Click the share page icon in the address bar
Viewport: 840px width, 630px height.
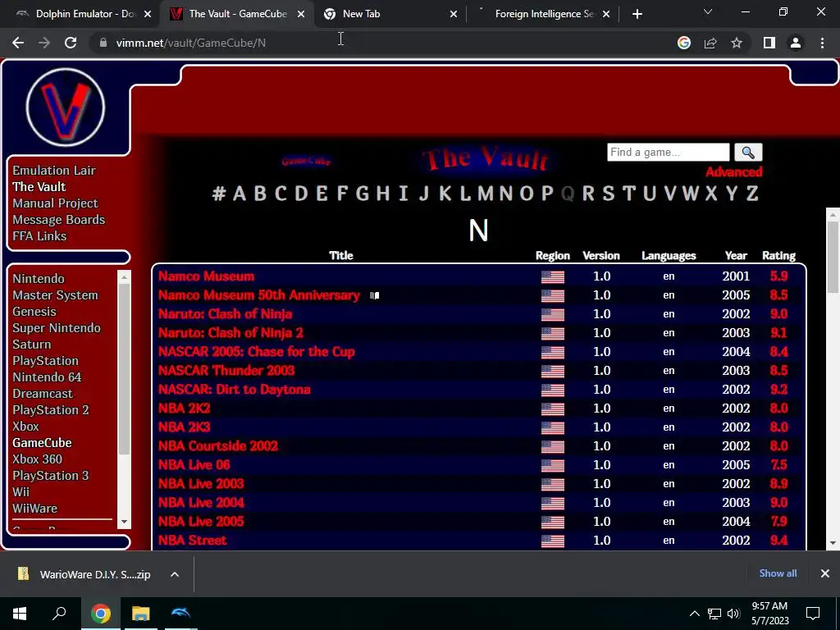[x=710, y=43]
